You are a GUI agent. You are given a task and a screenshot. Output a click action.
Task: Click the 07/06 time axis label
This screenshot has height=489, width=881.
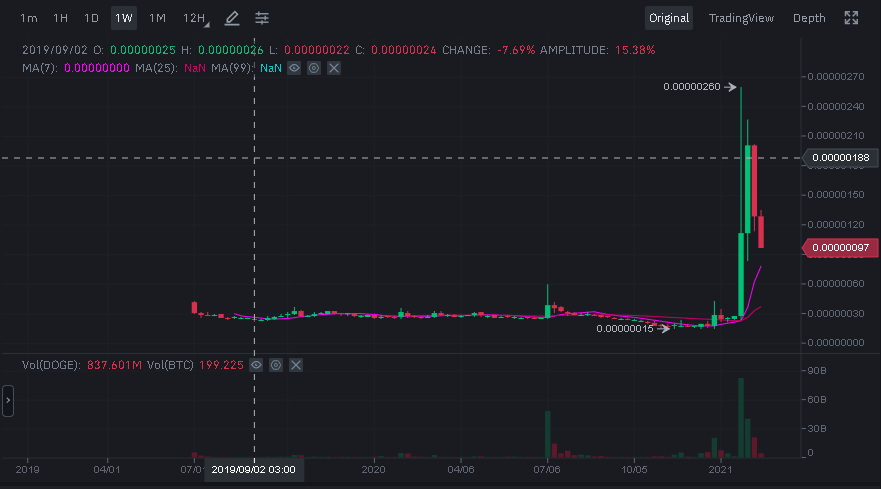pyautogui.click(x=547, y=469)
